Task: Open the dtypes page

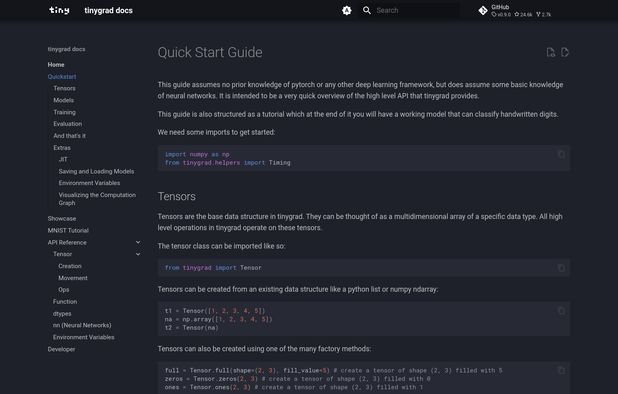Action: pos(62,314)
